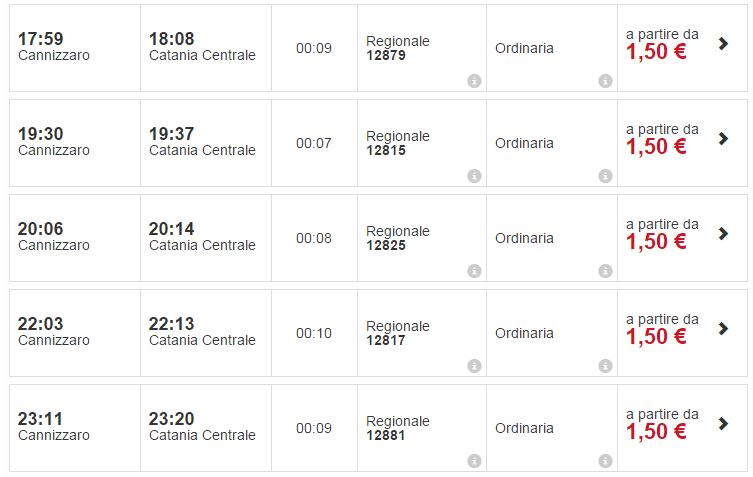Expand the 19:30 train row chevron
753x477 pixels.
(724, 139)
